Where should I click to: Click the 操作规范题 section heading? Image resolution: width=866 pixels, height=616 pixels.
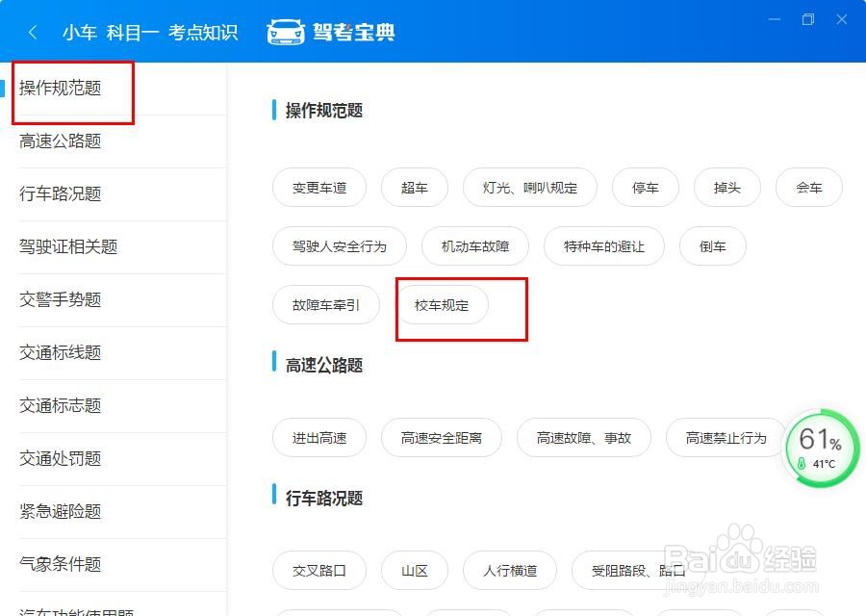click(324, 111)
